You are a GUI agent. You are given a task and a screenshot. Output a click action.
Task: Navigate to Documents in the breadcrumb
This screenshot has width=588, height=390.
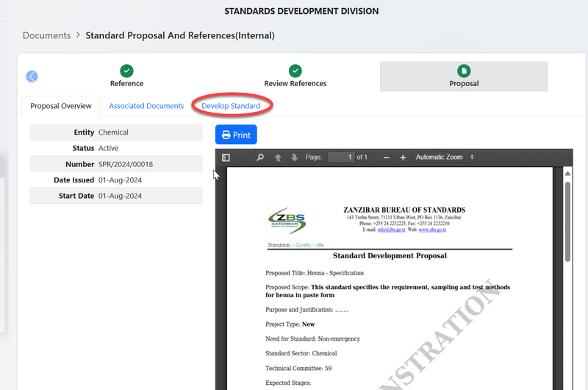(x=46, y=35)
